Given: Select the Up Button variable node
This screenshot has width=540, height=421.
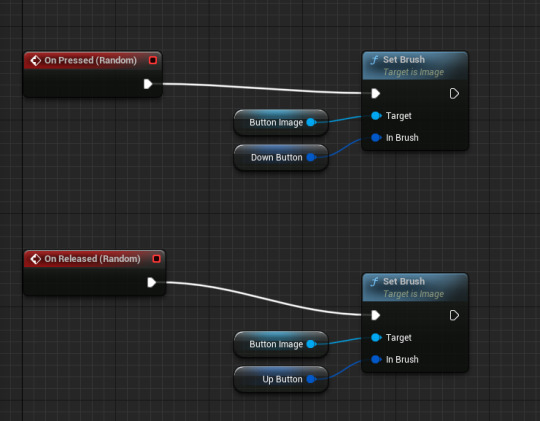Looking at the screenshot, I should click(x=281, y=379).
